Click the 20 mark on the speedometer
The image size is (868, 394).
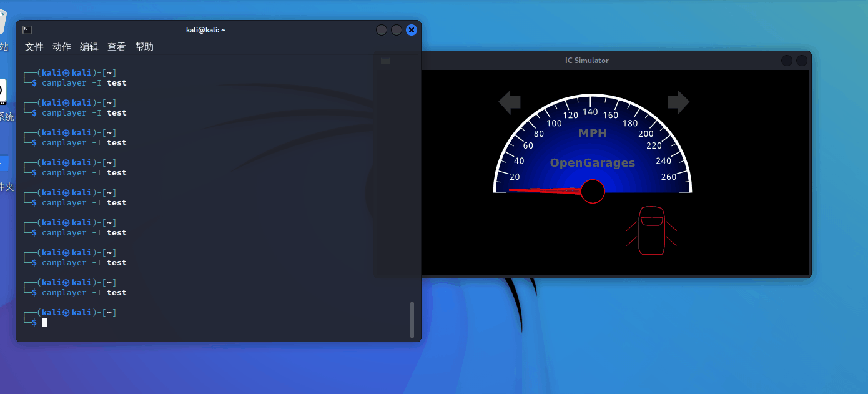(515, 177)
